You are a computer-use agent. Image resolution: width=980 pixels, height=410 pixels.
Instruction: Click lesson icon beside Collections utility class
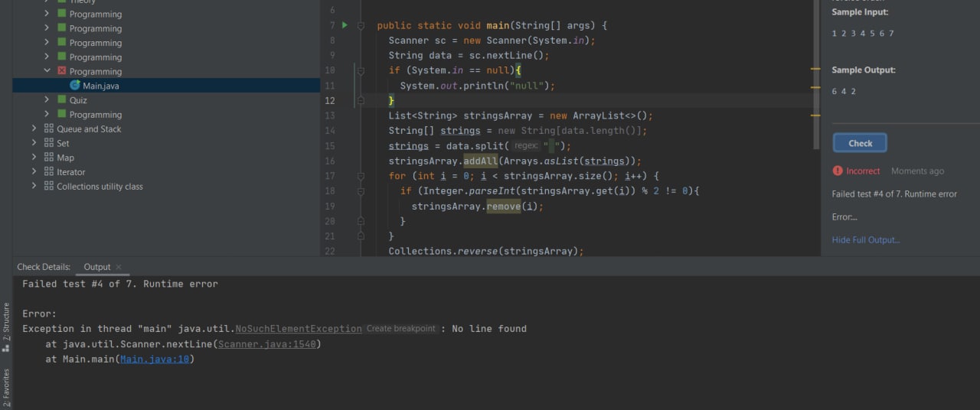click(49, 186)
